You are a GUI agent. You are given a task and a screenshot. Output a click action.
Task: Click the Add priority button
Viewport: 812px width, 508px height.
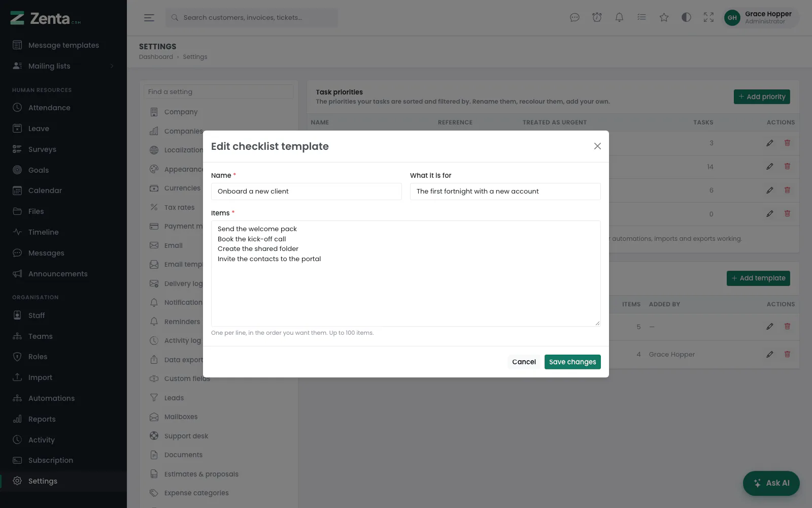[762, 97]
